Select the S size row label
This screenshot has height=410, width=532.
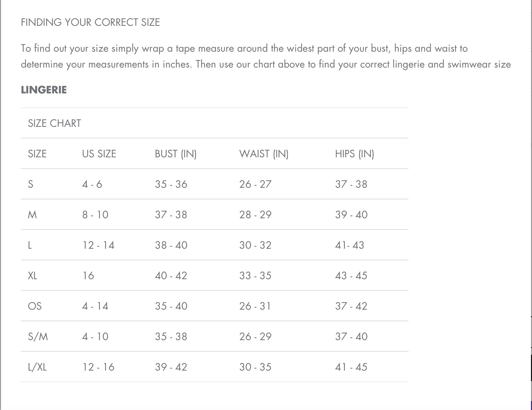click(30, 184)
